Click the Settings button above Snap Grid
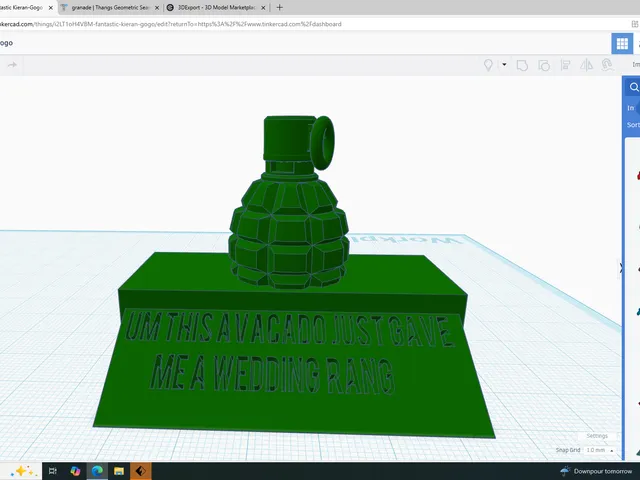This screenshot has height=480, width=640. click(x=597, y=436)
